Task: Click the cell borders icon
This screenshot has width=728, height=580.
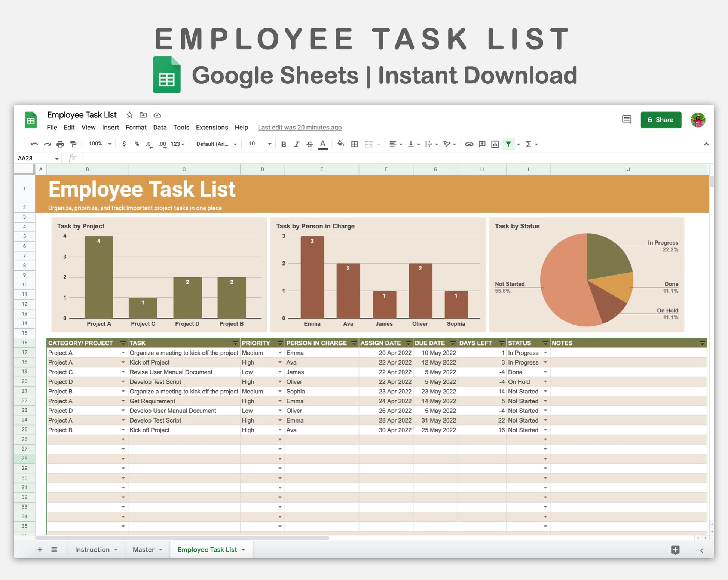Action: (354, 144)
